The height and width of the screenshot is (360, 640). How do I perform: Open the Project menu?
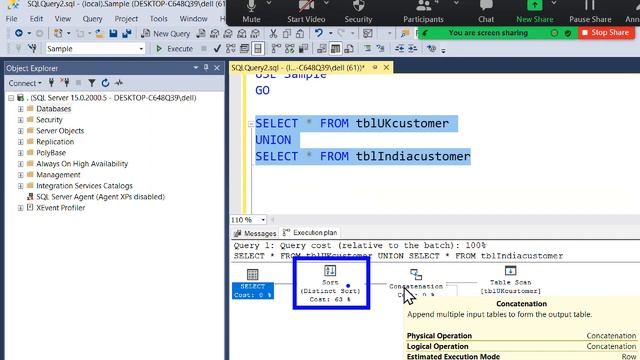pyautogui.click(x=126, y=19)
